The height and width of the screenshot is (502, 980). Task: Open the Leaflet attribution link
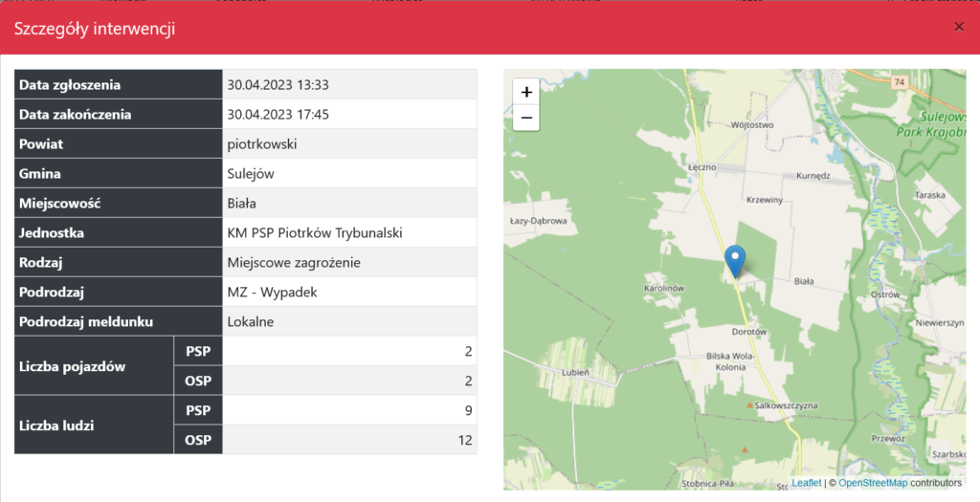(x=807, y=483)
